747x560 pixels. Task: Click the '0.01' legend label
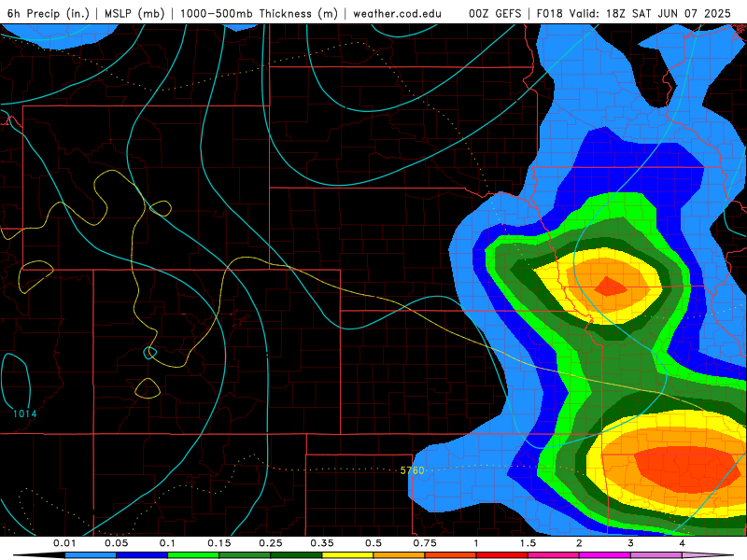point(64,543)
